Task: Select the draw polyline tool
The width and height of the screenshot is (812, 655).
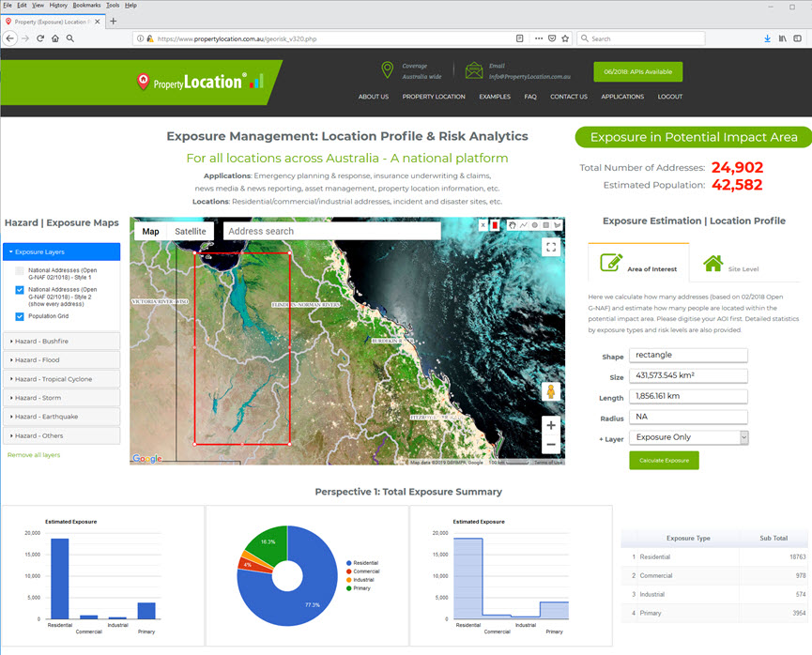Action: click(x=523, y=225)
